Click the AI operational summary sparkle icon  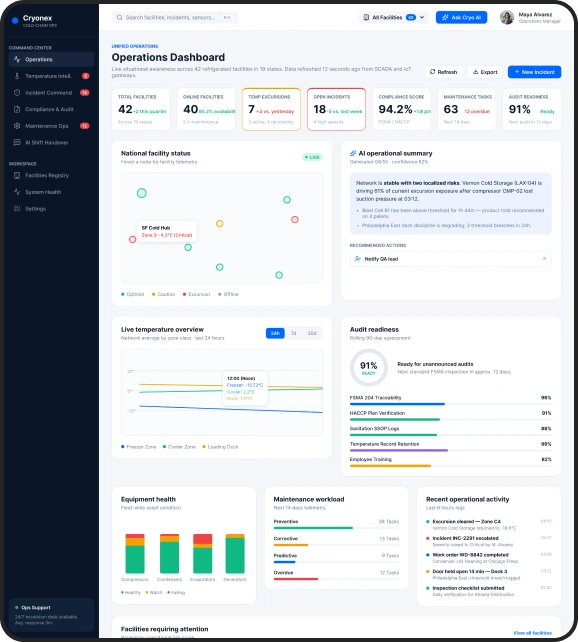[x=353, y=154]
